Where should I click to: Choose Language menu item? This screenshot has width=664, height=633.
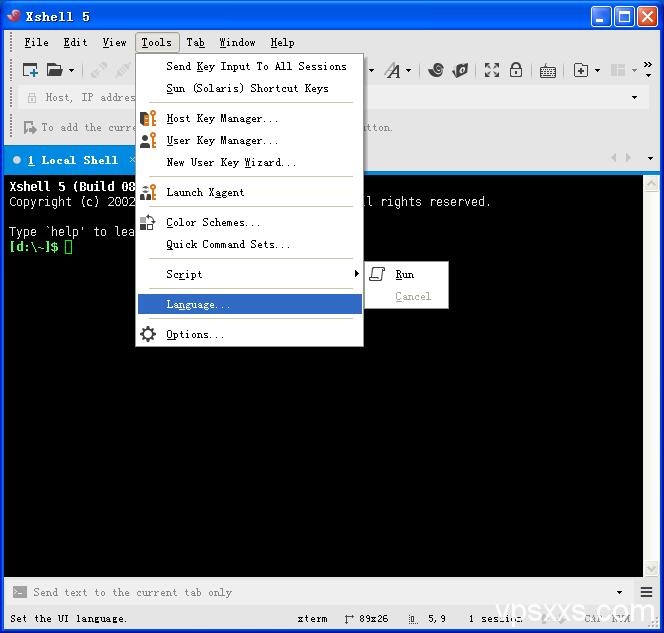pyautogui.click(x=250, y=304)
